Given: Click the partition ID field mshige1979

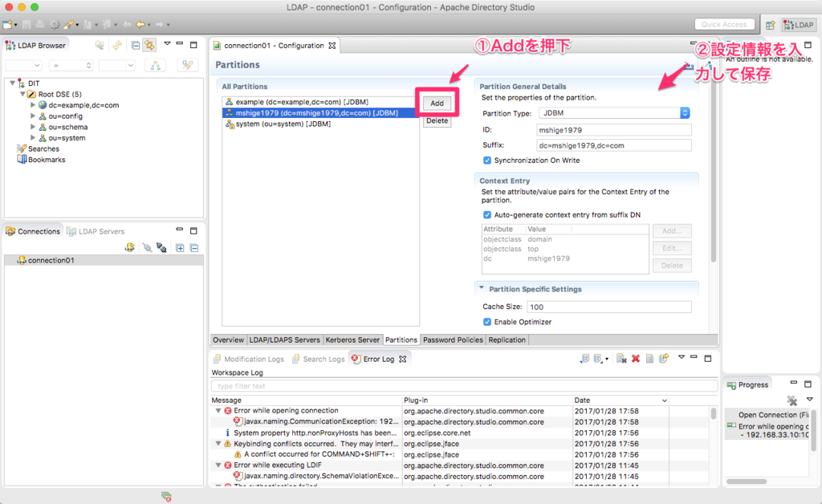Looking at the screenshot, I should tap(614, 130).
